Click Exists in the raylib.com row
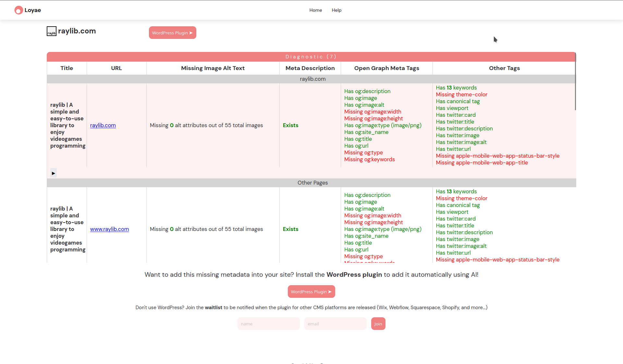 290,125
